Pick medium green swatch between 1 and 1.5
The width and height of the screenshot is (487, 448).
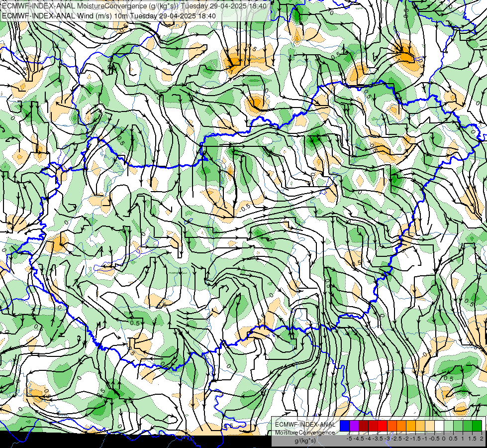click(x=468, y=426)
